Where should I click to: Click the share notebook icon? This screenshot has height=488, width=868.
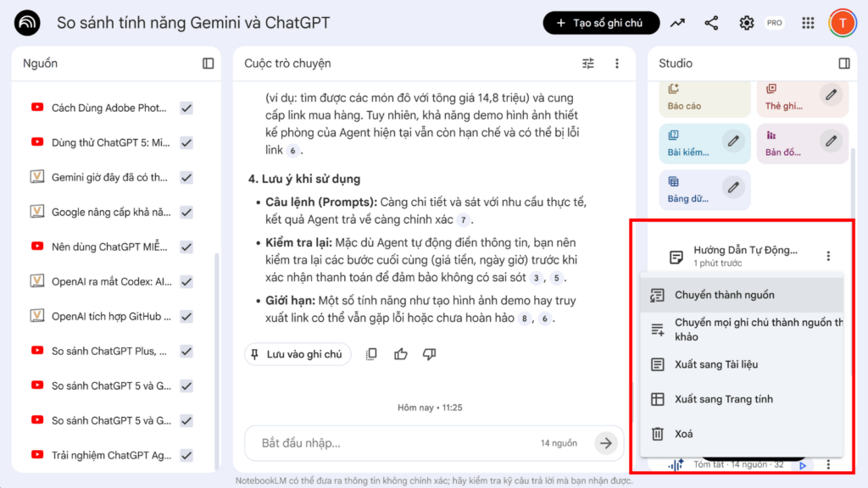711,23
